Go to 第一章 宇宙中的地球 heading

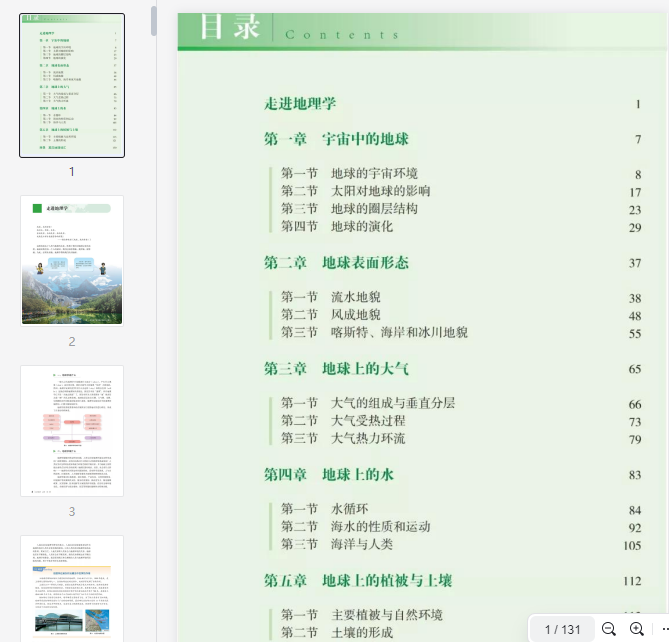point(336,139)
